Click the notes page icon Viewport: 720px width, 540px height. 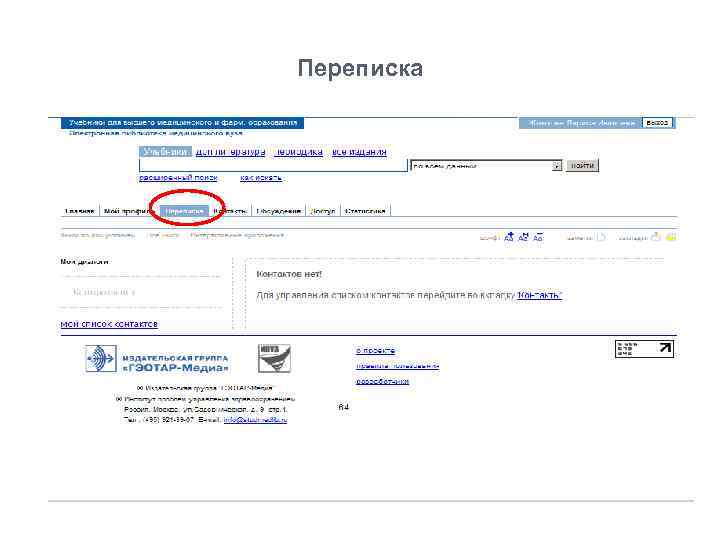(601, 237)
